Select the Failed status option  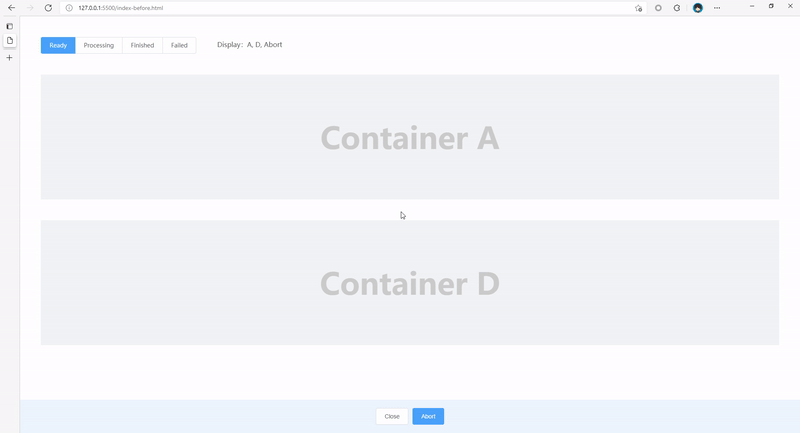(x=179, y=45)
